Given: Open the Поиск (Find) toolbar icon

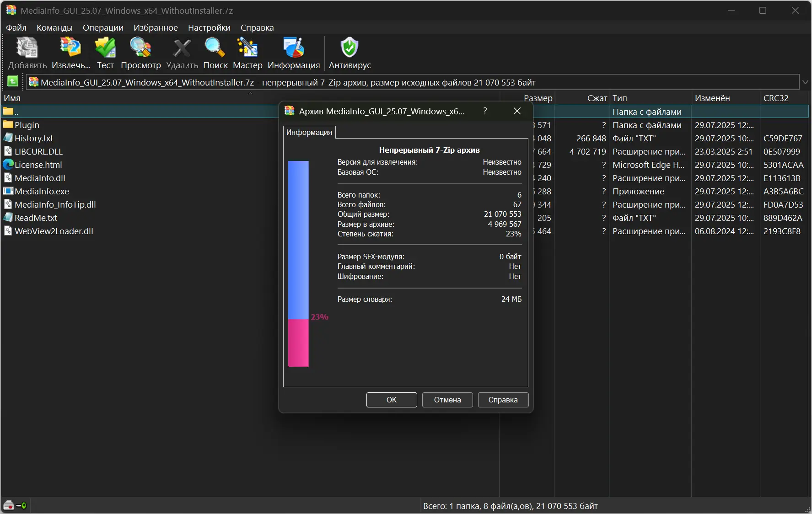Looking at the screenshot, I should tap(215, 48).
